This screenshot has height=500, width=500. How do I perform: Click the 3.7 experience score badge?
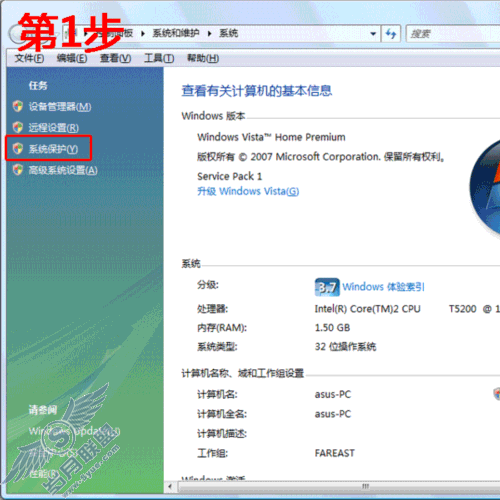[x=327, y=287]
